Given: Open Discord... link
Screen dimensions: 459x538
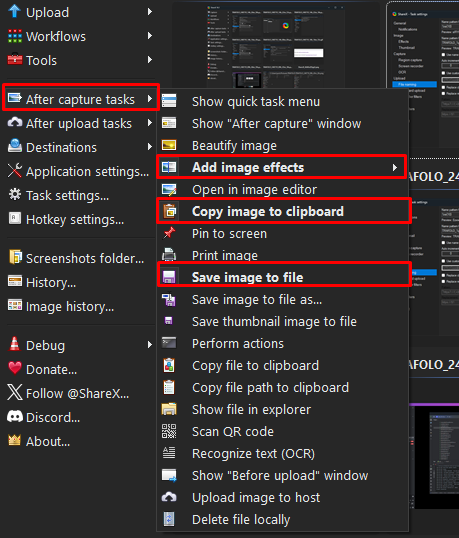Looking at the screenshot, I should pos(80,417).
